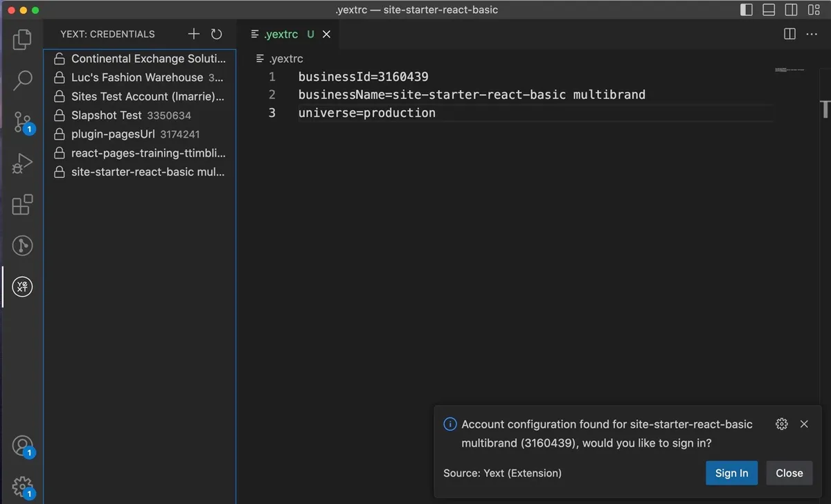Split the editor to the right

click(788, 33)
